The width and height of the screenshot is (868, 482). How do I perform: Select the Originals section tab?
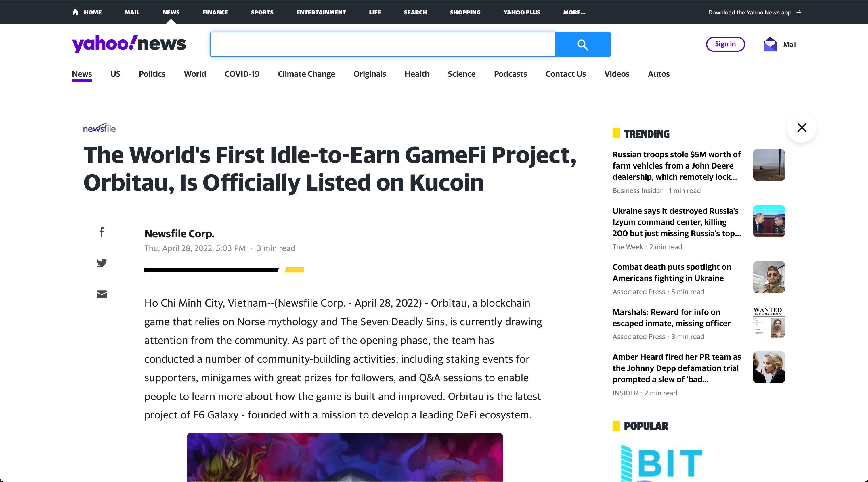pyautogui.click(x=370, y=74)
